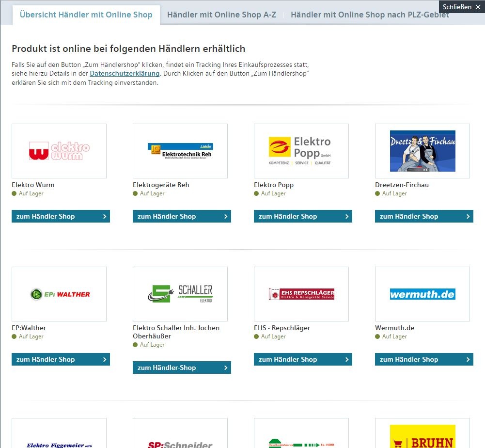Open zum Händler-Shop for EHS - Repschläger
The width and height of the screenshot is (485, 448).
(x=303, y=359)
